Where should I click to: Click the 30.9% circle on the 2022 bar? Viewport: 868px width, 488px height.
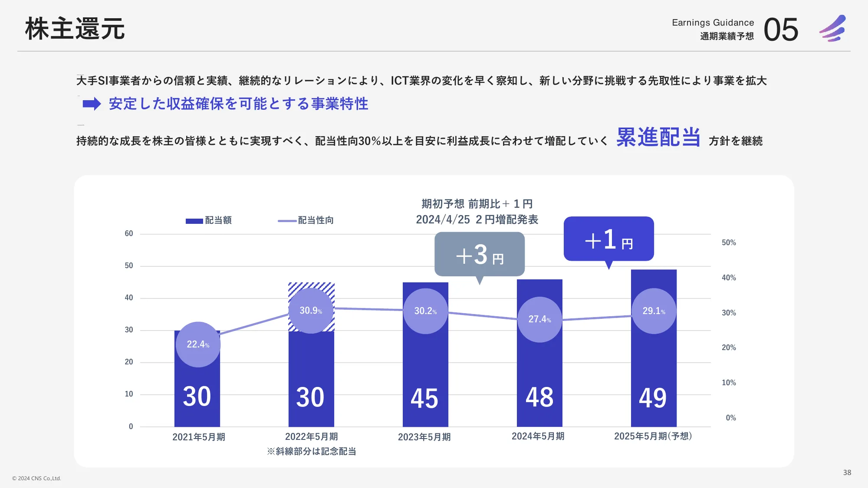[311, 310]
